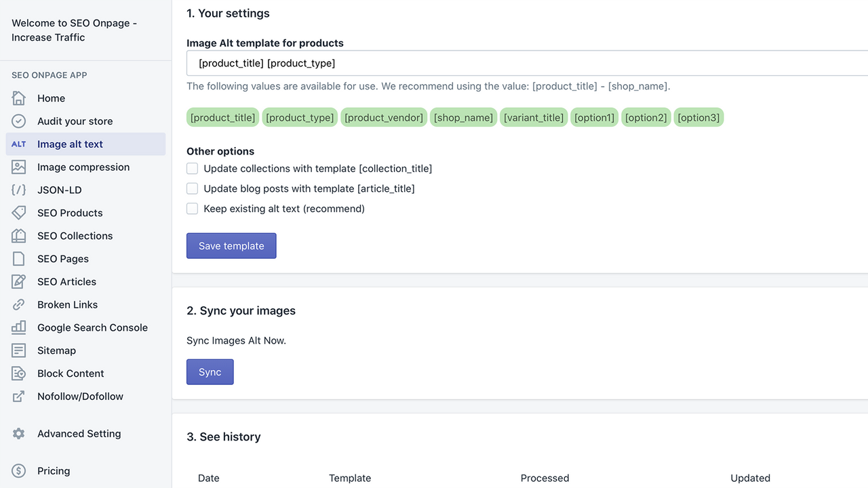Toggle Keep existing alt text checkbox
This screenshot has height=488, width=868.
click(x=193, y=209)
